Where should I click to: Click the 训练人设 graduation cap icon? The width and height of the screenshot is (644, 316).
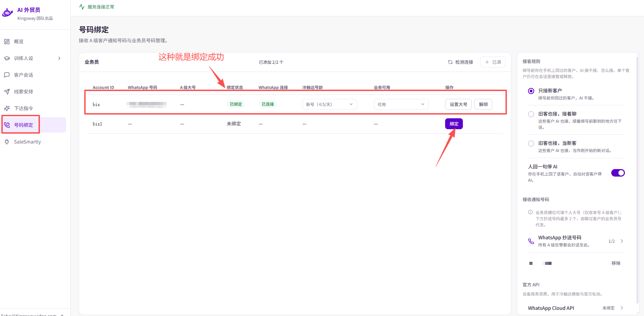(x=7, y=58)
